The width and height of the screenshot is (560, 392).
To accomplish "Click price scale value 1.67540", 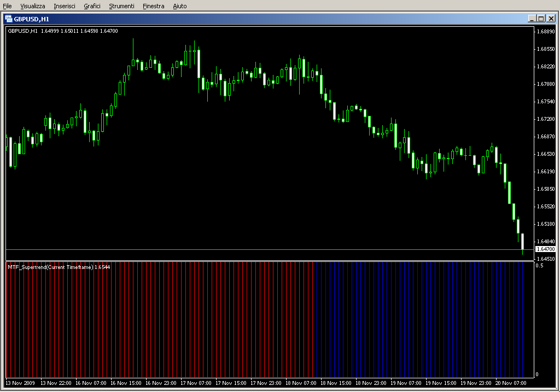I will click(x=546, y=101).
